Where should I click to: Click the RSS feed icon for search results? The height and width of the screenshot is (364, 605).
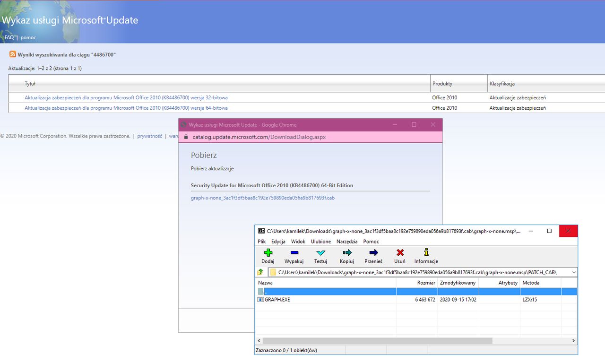tap(13, 54)
